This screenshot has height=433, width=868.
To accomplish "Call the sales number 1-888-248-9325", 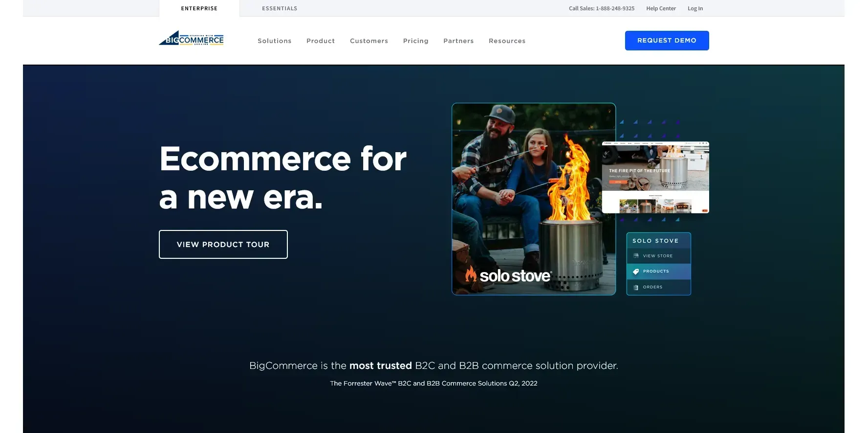I will click(602, 8).
